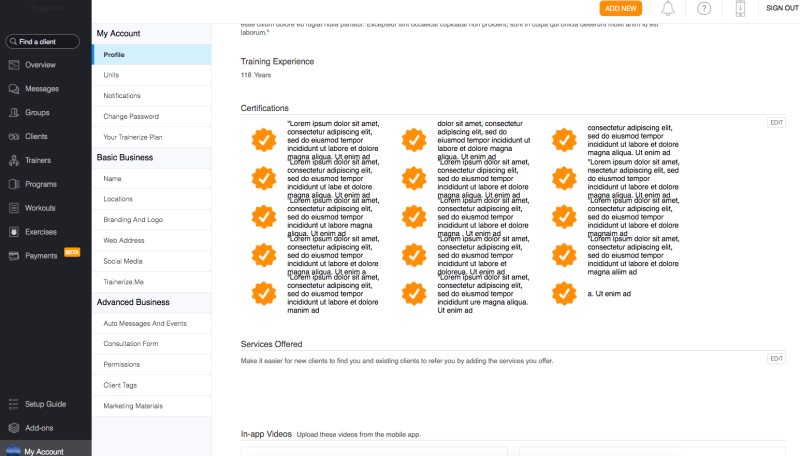The image size is (800, 456).
Task: Open Auto Messages And Events settings
Action: (145, 323)
